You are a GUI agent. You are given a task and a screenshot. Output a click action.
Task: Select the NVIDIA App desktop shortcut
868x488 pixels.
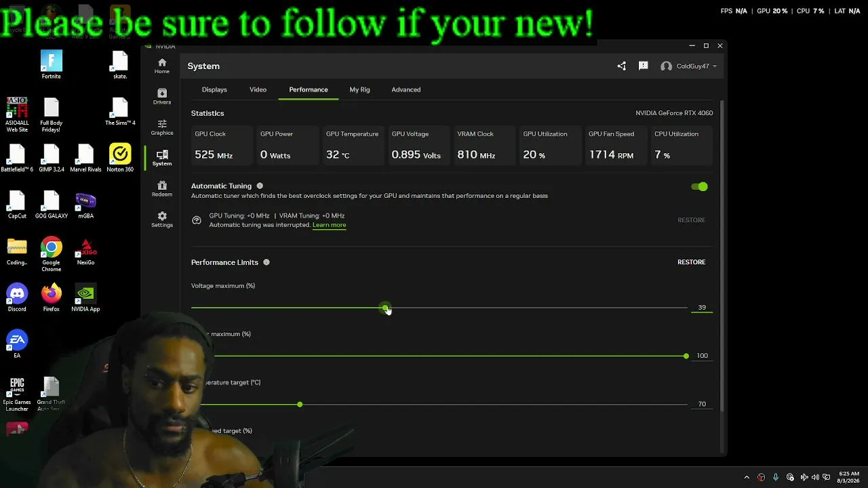tap(85, 298)
